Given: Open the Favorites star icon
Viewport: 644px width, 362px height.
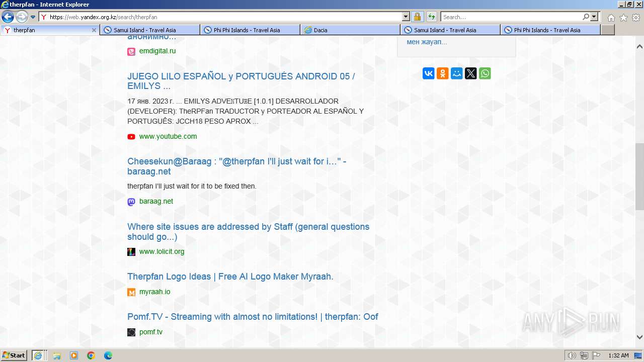Looking at the screenshot, I should point(623,18).
